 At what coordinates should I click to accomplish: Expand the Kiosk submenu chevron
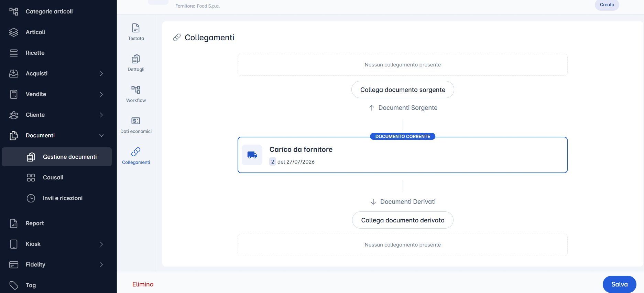[101, 244]
